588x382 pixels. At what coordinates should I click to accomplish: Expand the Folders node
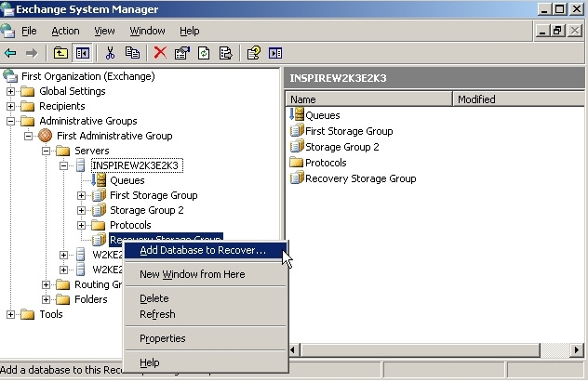coord(46,299)
